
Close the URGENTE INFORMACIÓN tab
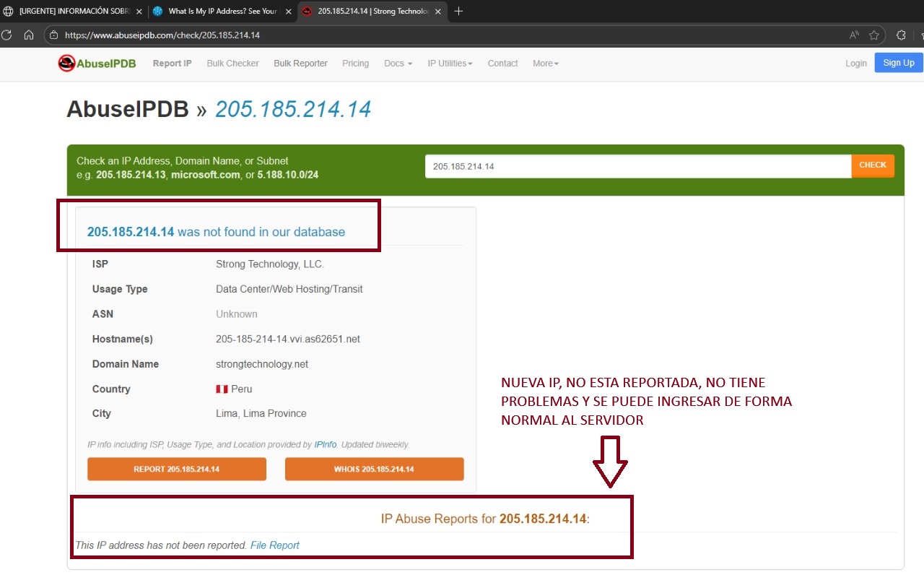pyautogui.click(x=139, y=12)
